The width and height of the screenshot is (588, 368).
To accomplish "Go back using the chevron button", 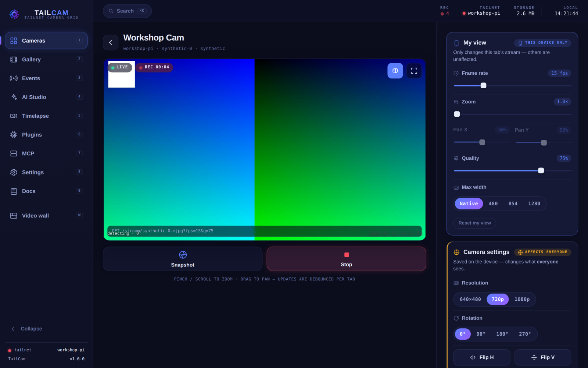I will (111, 43).
